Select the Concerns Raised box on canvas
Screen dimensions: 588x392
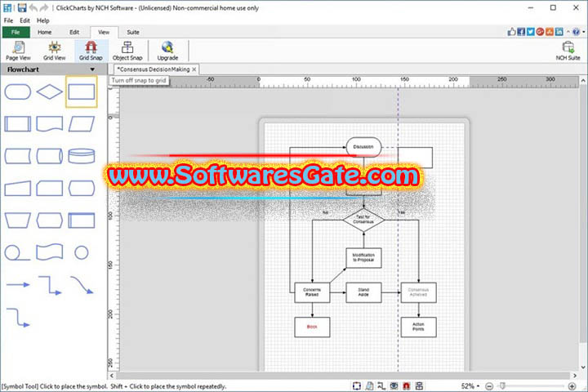(312, 292)
